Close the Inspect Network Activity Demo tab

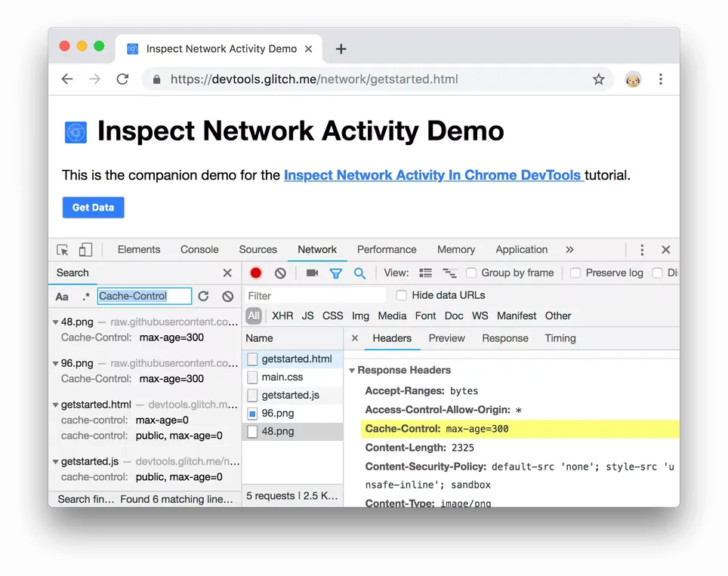(x=308, y=49)
